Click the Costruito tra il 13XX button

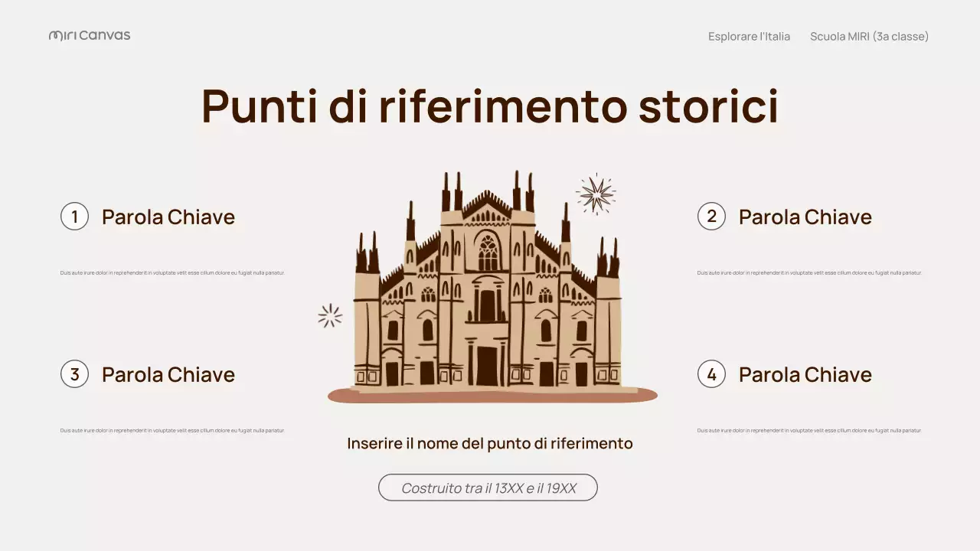tap(488, 487)
